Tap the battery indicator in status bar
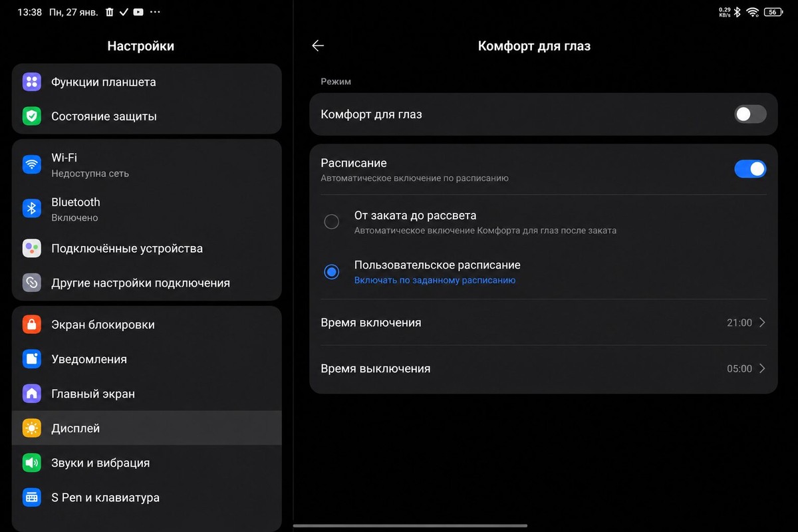Viewport: 798px width, 532px height. pyautogui.click(x=773, y=12)
